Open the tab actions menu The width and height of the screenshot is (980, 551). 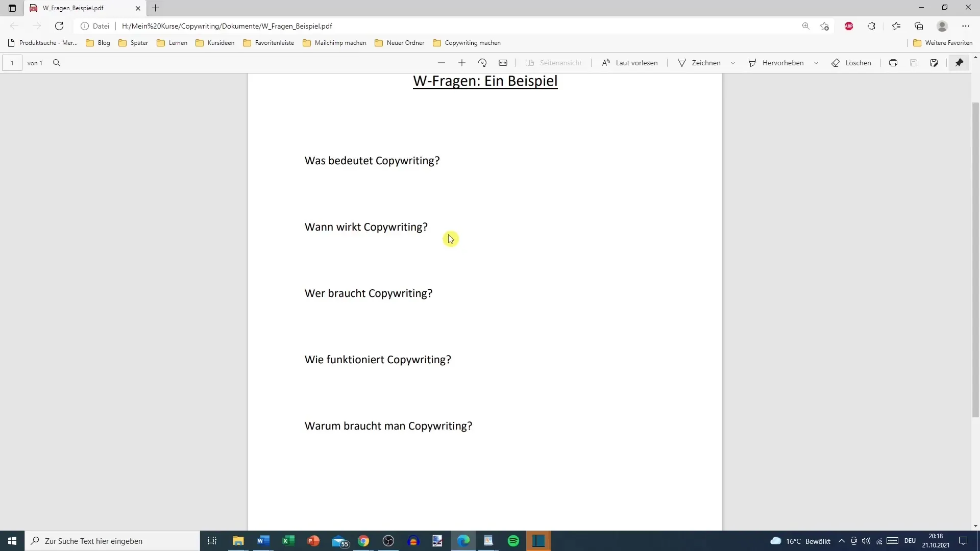(12, 8)
